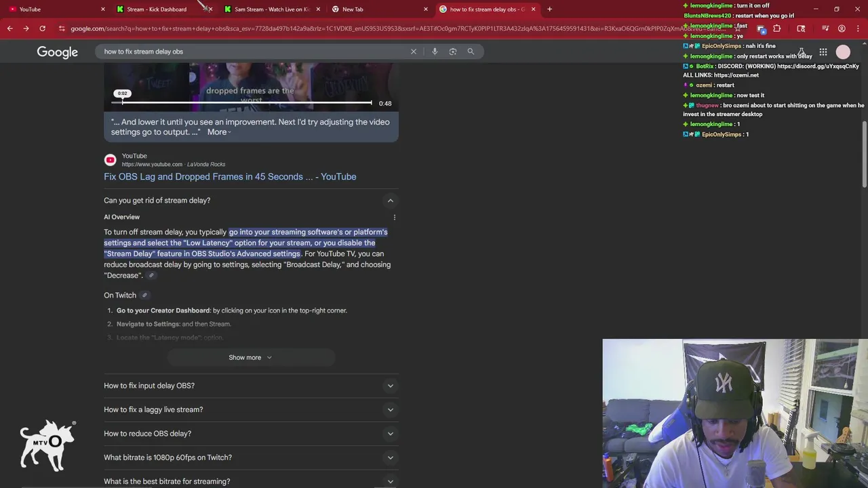Submit search with magnifier icon

[471, 52]
